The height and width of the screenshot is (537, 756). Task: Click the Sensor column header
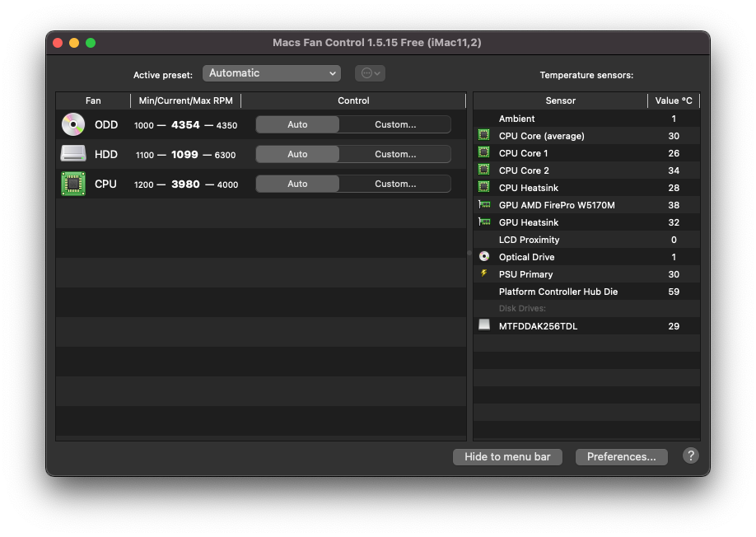[560, 100]
